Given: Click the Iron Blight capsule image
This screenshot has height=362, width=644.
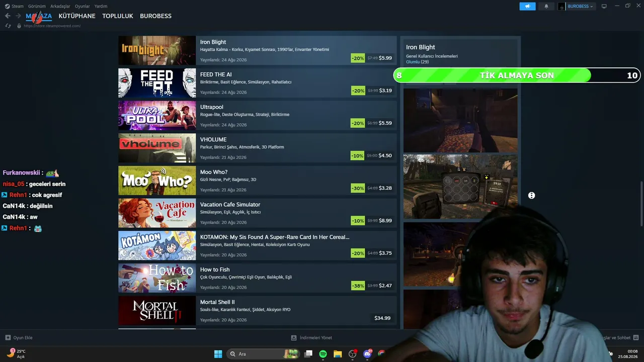Looking at the screenshot, I should point(157,50).
